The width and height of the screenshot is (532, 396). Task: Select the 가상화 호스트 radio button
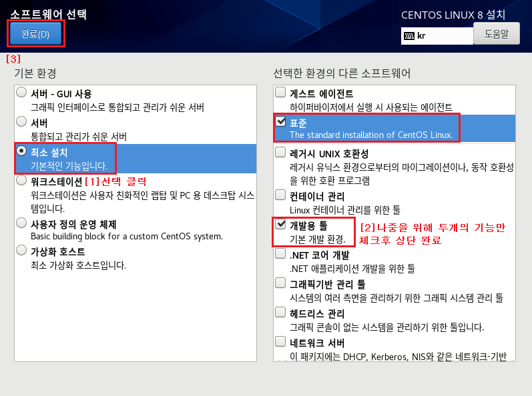click(21, 251)
